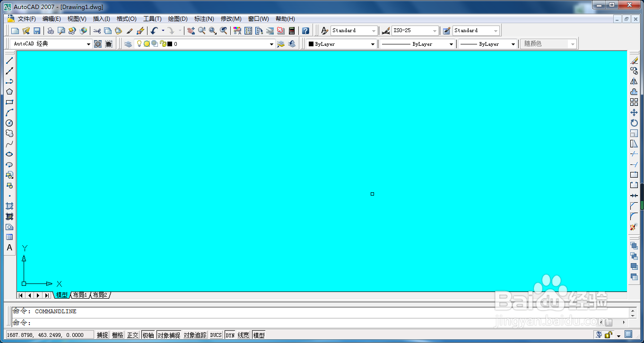Switch to the 布局2 layout tab
Image resolution: width=644 pixels, height=343 pixels.
point(100,295)
